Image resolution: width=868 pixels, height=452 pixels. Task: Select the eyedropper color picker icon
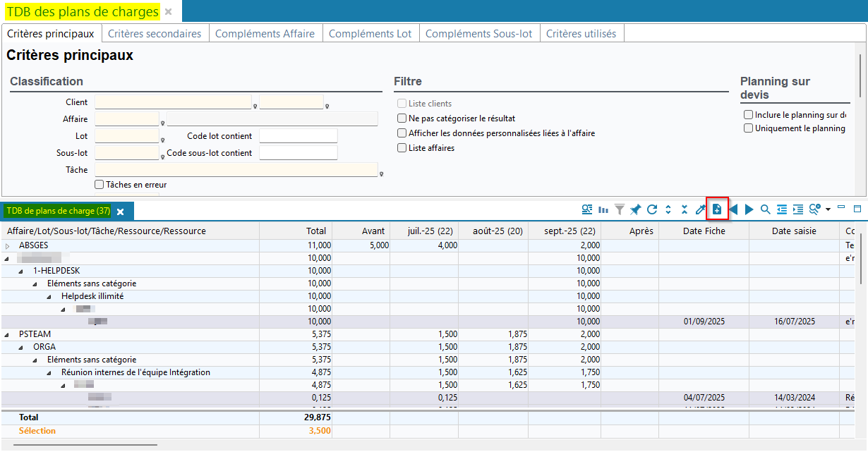point(701,209)
